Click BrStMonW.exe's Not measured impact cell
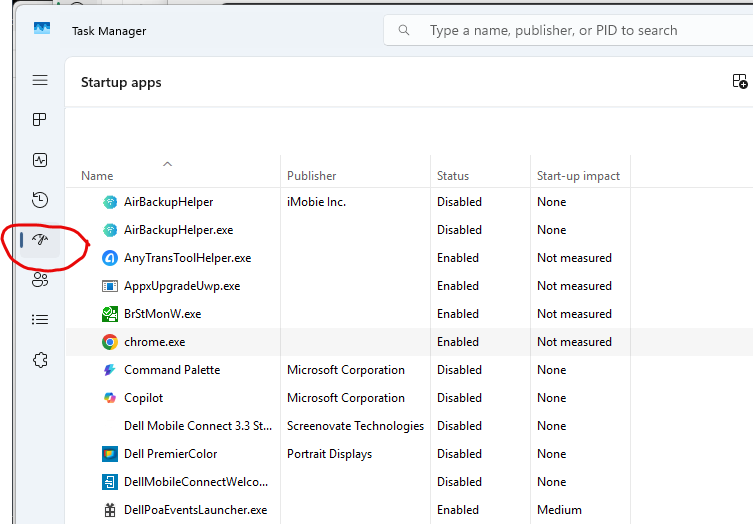Viewport: 753px width, 524px height. (574, 314)
